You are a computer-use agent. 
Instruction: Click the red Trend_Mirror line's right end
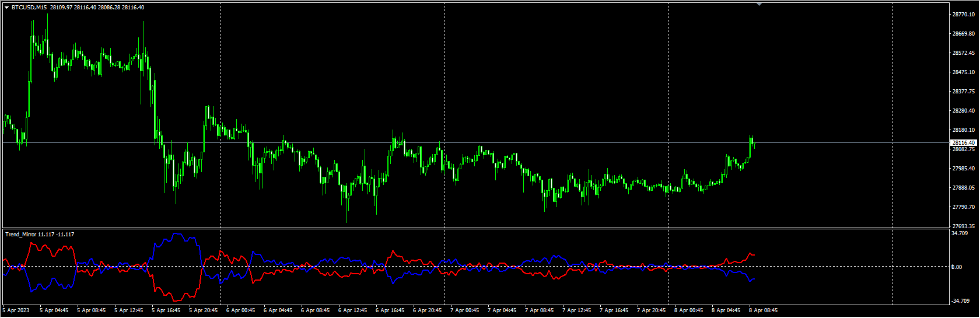coord(754,254)
